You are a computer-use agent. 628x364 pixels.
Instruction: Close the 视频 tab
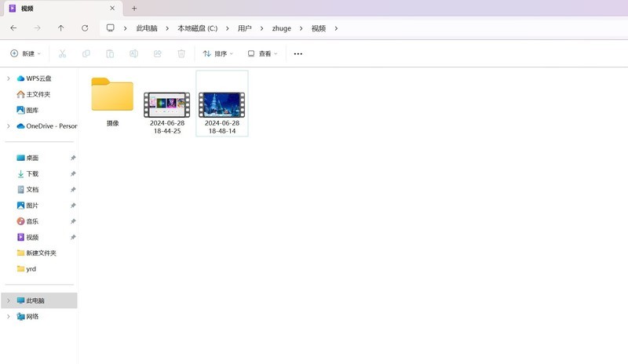tap(112, 8)
